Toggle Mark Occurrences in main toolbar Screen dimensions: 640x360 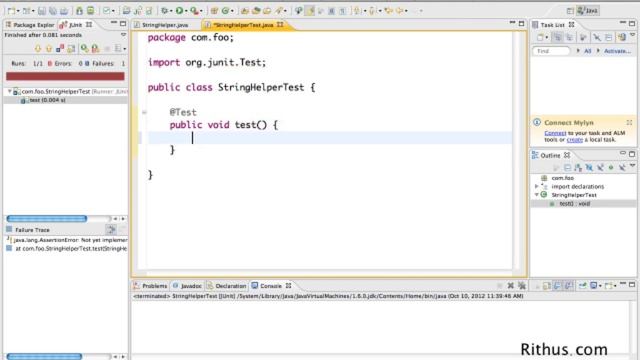click(x=310, y=11)
